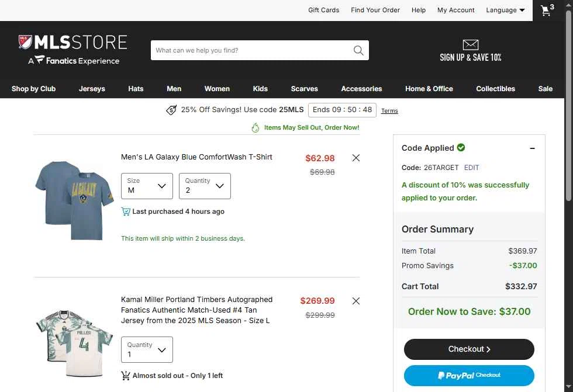
Task: Click the LA Galaxy T-Shirt thumbnail
Action: pyautogui.click(x=75, y=200)
